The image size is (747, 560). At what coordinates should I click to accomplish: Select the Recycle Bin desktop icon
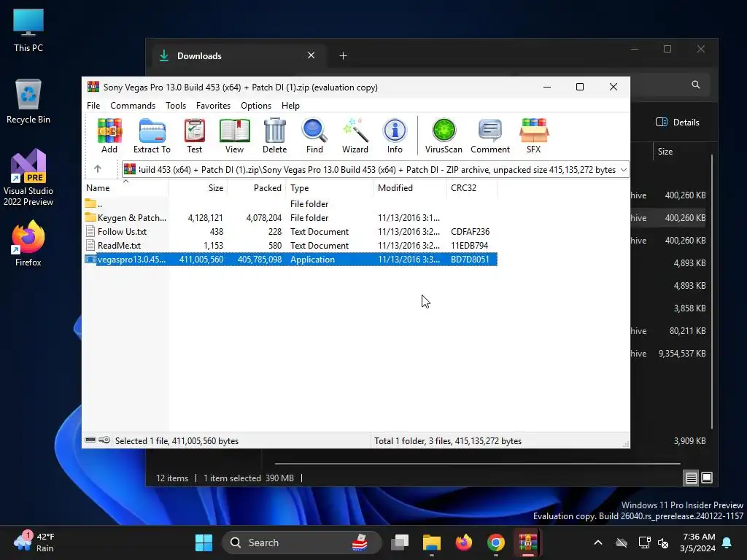pyautogui.click(x=28, y=101)
